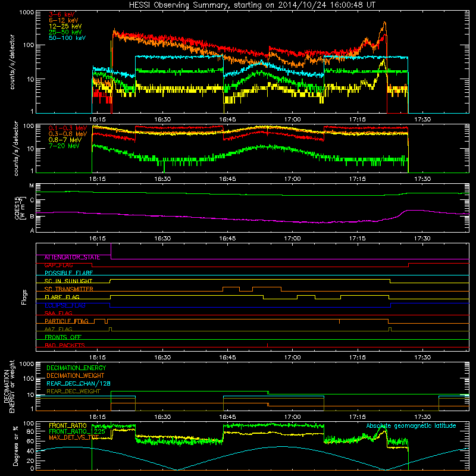Select the SAA_FLAG label
The image size is (476, 476).
pyautogui.click(x=58, y=314)
